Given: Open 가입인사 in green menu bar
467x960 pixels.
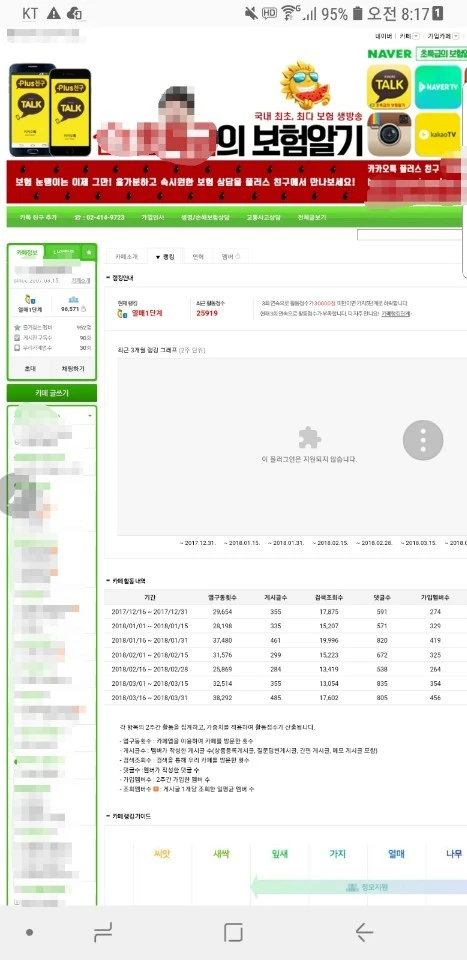Looking at the screenshot, I should (153, 217).
